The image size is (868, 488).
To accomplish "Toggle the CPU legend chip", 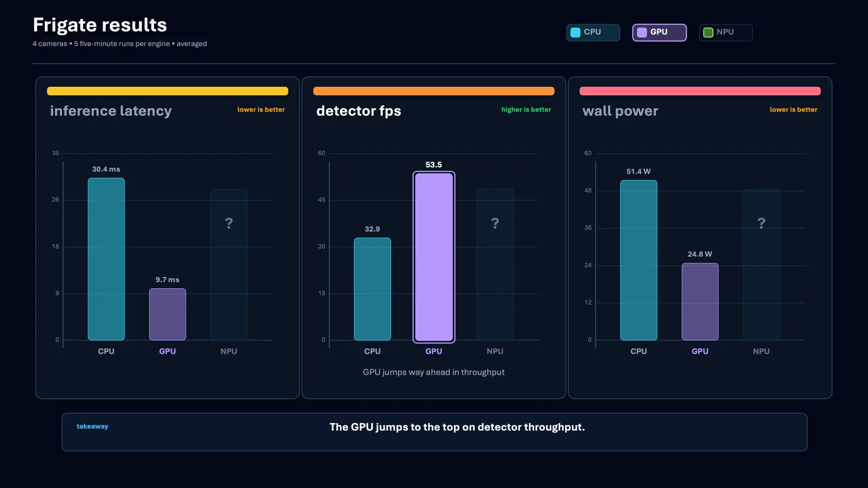I will click(x=593, y=32).
